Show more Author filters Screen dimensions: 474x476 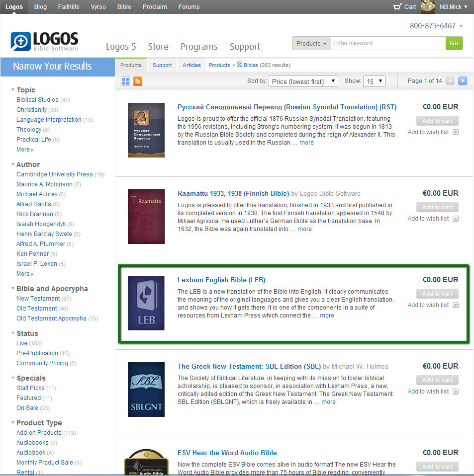25,273
